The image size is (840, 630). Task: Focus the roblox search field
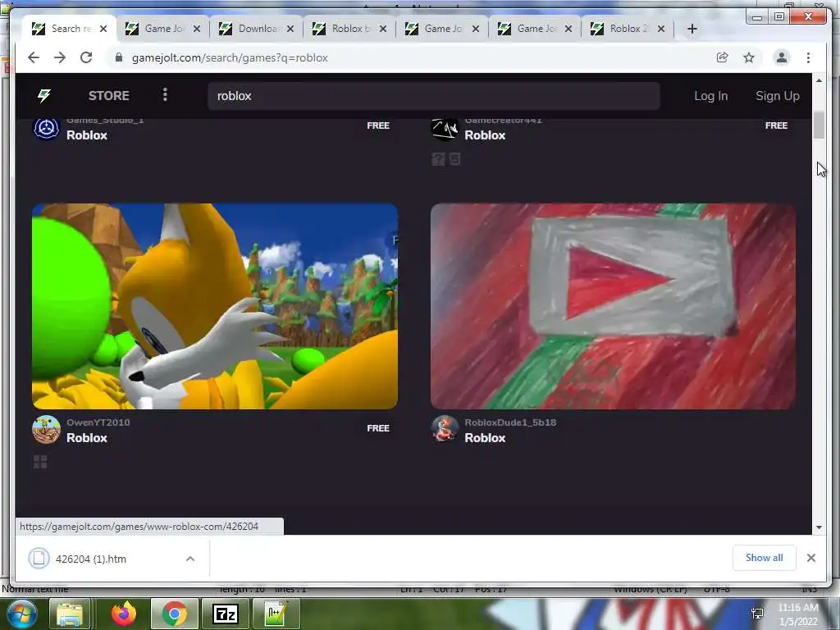tap(433, 96)
